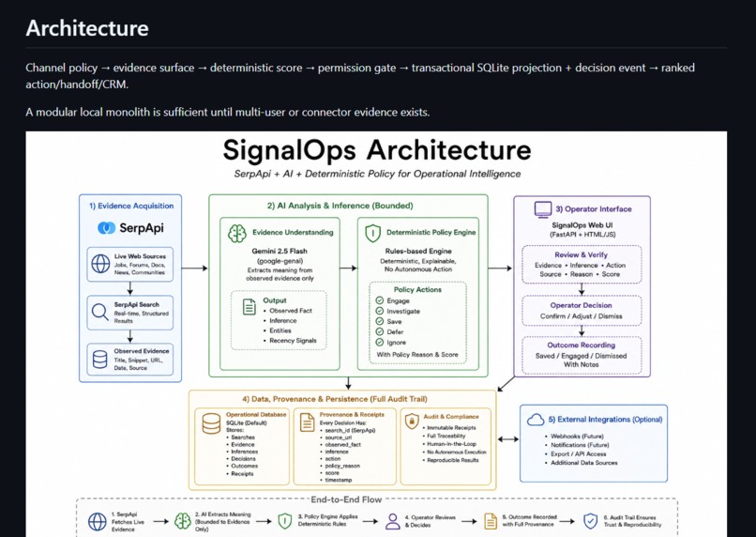Click the shield icon beside Deterministic Policy Engine
The width and height of the screenshot is (756, 537).
(x=372, y=233)
